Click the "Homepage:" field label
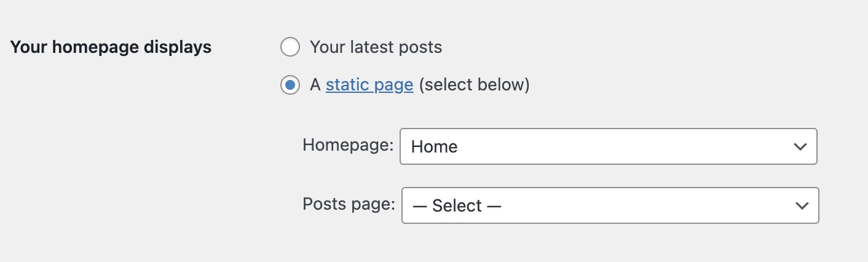 [x=348, y=145]
